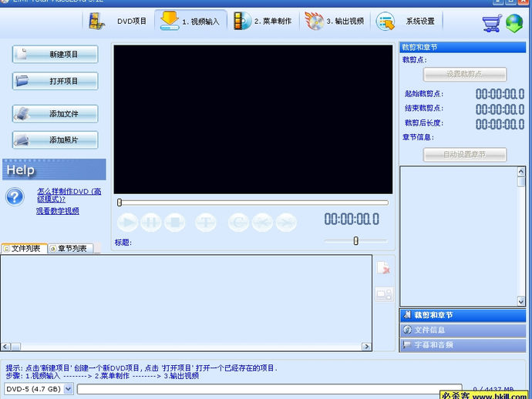Screen dimensions: 532x399
Task: Open link 怎么样制作DVD (高级模式)?
Action: pyautogui.click(x=69, y=195)
